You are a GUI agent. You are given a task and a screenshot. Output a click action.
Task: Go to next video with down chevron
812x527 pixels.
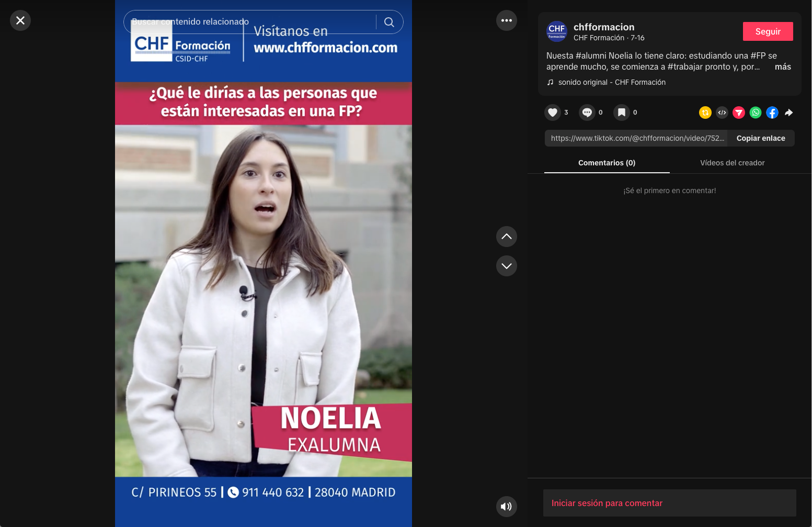coord(506,266)
